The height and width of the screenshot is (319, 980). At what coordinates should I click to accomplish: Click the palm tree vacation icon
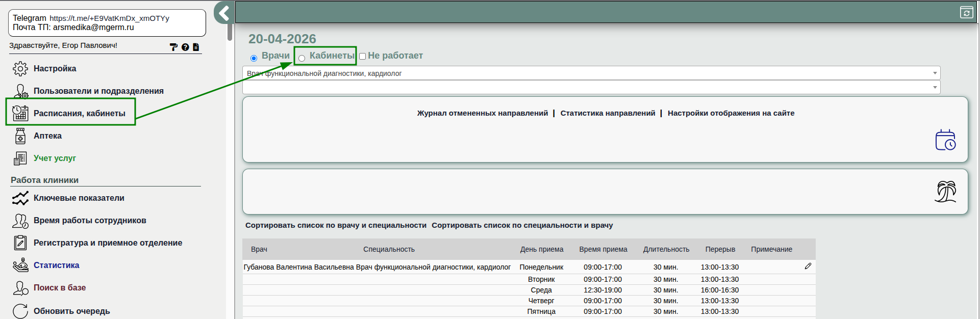945,192
